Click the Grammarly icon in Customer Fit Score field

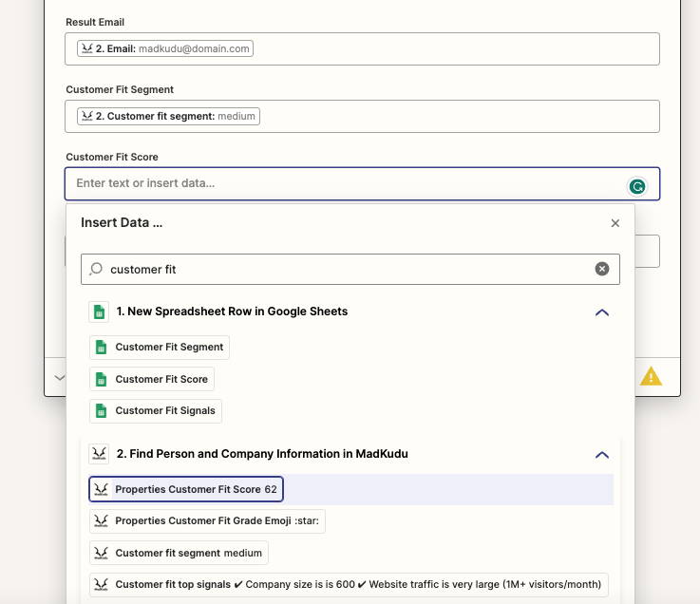(637, 186)
